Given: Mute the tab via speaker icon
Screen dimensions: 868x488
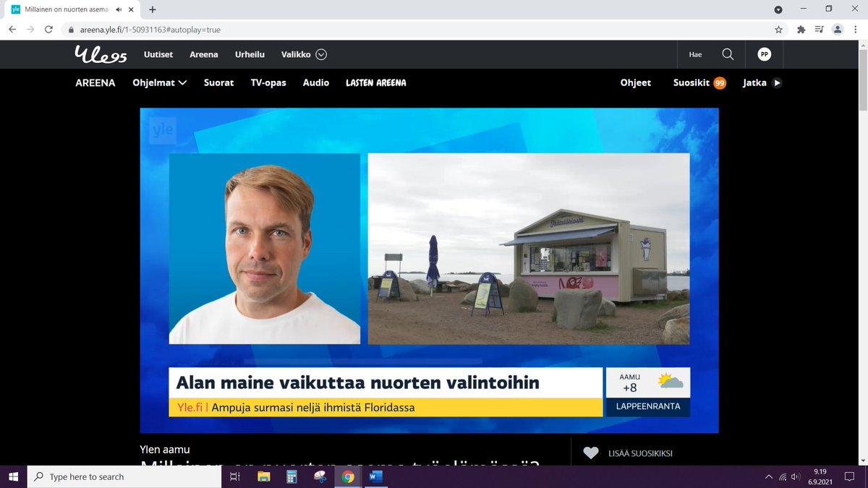Looking at the screenshot, I should click(119, 9).
